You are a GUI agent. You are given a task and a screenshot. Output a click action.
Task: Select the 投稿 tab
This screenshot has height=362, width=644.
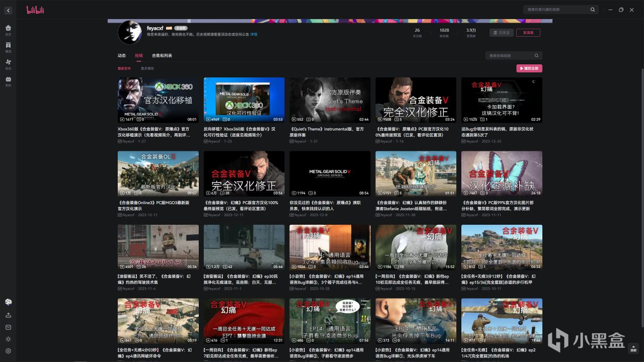[x=139, y=56]
